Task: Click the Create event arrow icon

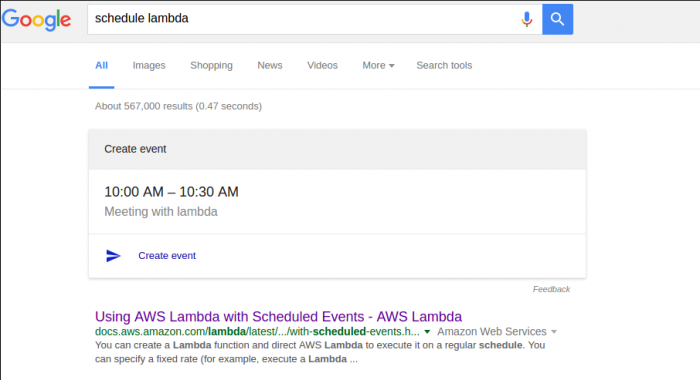Action: point(113,255)
